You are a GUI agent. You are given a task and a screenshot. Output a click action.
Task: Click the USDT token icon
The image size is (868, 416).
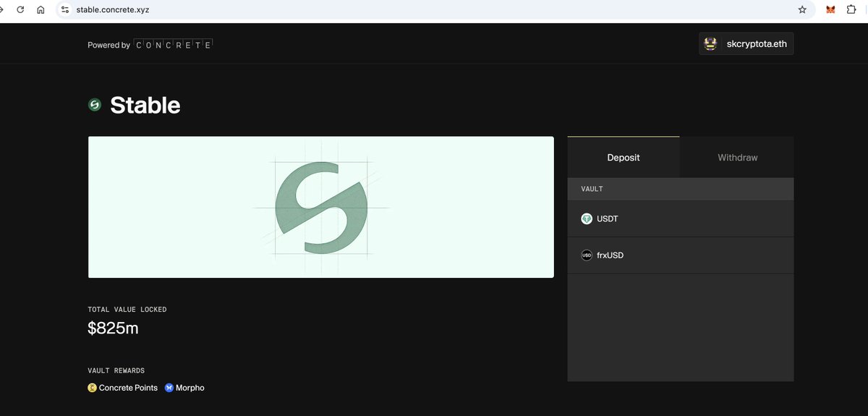pyautogui.click(x=587, y=218)
